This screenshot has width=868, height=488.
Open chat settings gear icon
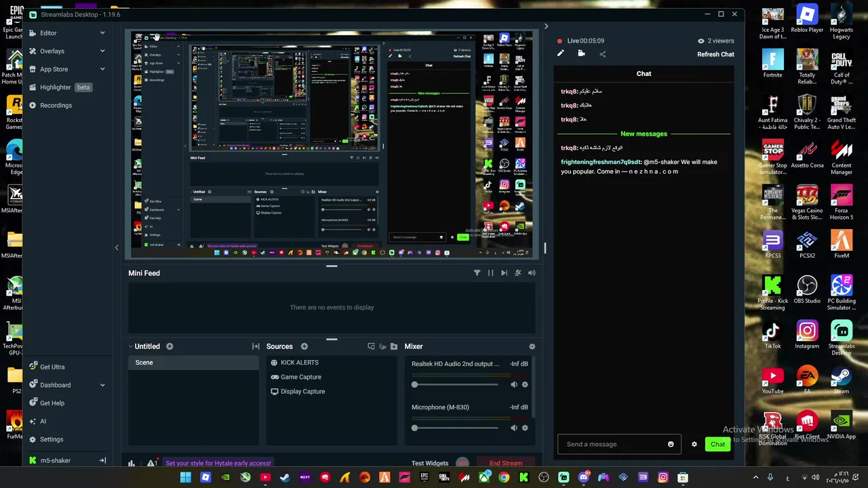pyautogui.click(x=694, y=445)
